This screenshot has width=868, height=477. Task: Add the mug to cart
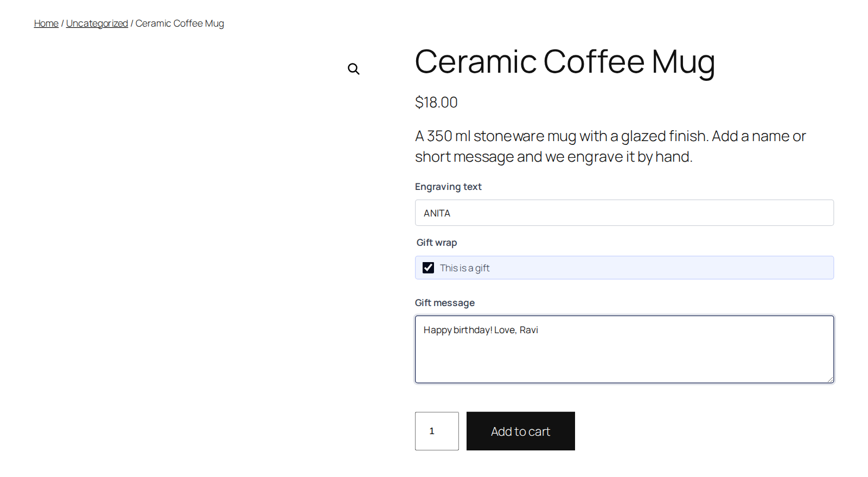[x=521, y=431]
